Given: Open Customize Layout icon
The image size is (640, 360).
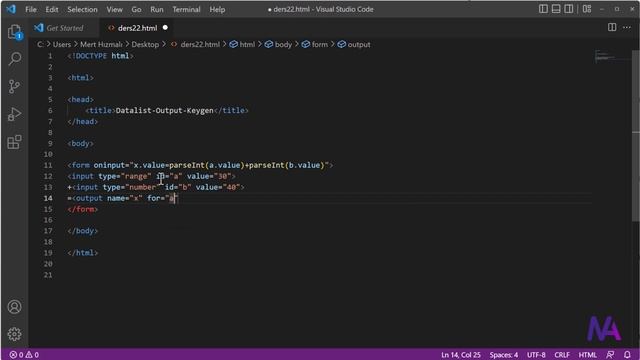Looking at the screenshot, I should pos(587,9).
